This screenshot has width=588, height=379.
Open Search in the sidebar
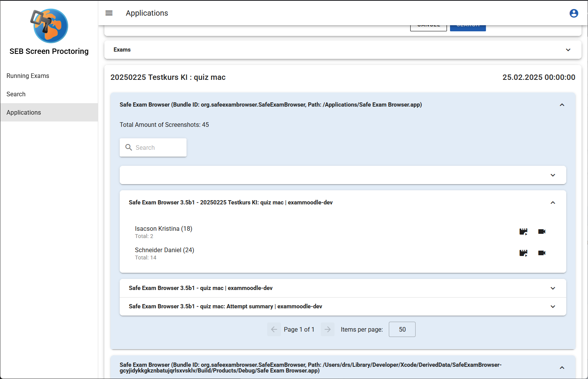tap(49, 94)
